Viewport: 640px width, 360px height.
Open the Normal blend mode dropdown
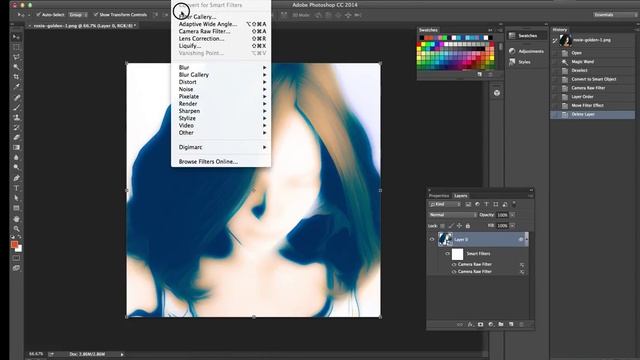452,215
